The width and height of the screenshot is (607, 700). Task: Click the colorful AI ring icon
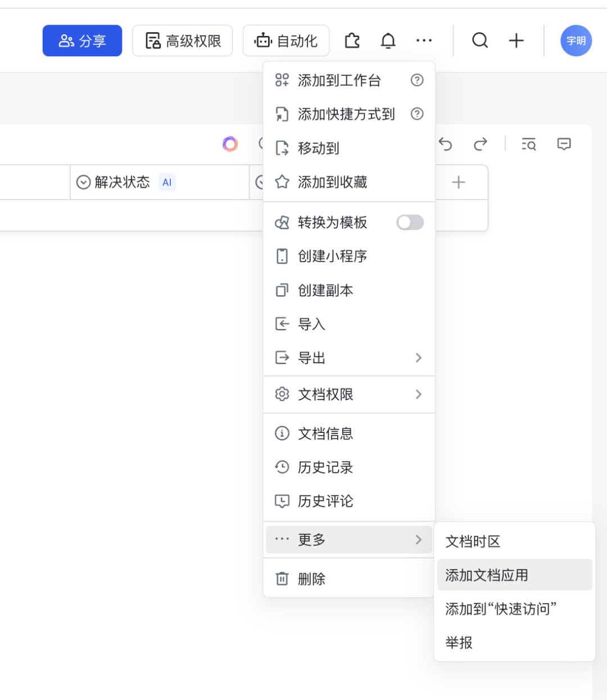[x=230, y=144]
